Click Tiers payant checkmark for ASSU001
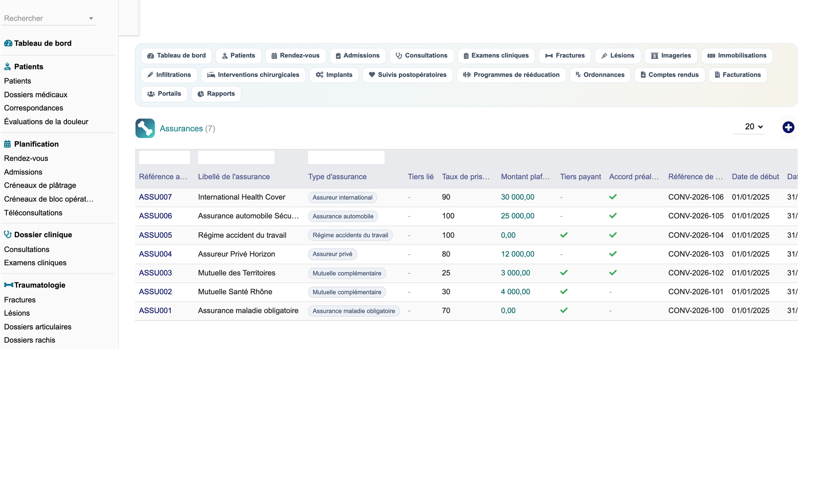815x504 pixels. point(564,310)
